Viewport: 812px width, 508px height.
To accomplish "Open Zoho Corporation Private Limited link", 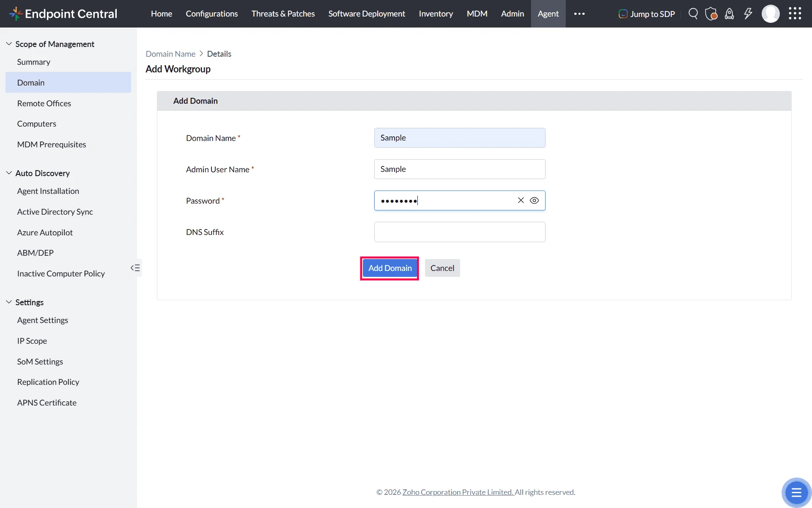I will point(458,492).
